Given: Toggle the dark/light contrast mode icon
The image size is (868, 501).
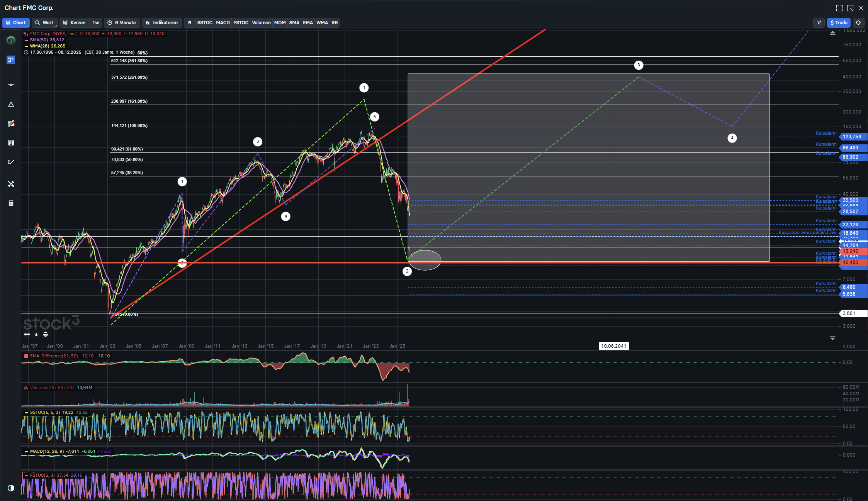Looking at the screenshot, I should (x=11, y=488).
